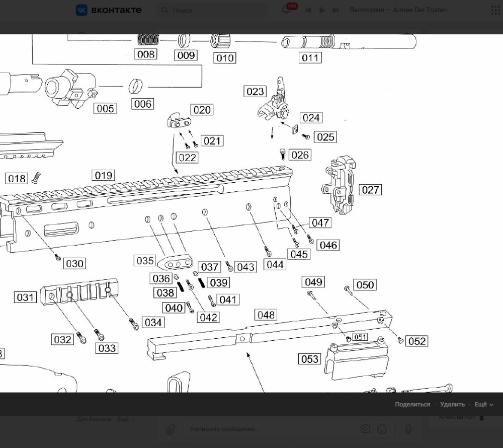Click the Rammstein — Armee Der Tristen title

pos(398,10)
